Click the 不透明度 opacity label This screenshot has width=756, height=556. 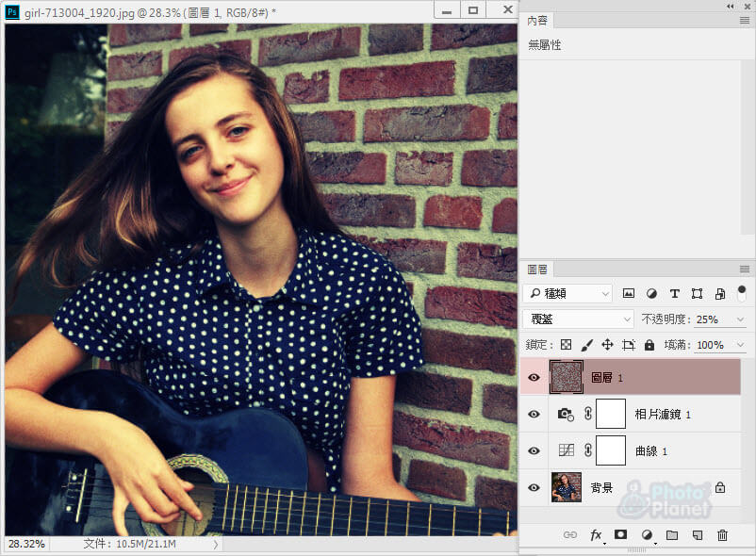tap(666, 319)
